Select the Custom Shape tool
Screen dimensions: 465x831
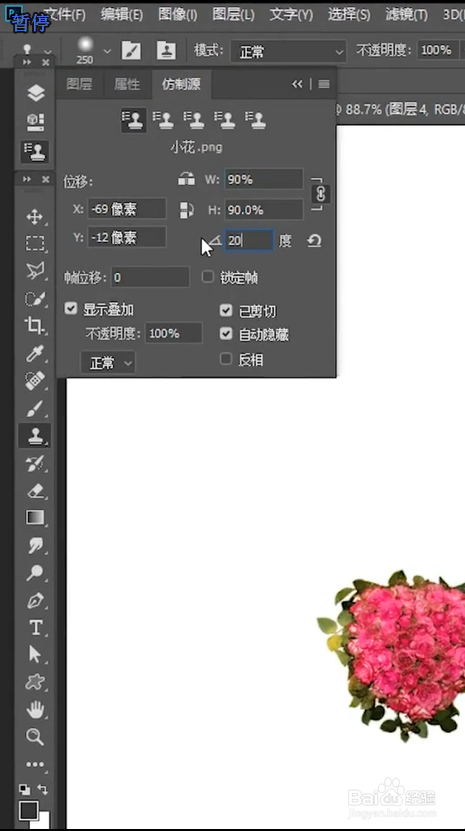point(35,682)
